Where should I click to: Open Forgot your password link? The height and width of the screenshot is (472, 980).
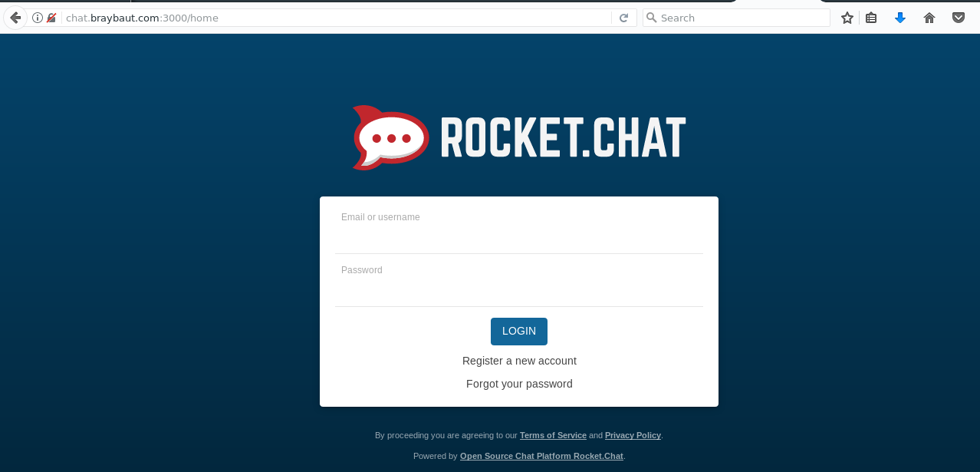pyautogui.click(x=519, y=384)
